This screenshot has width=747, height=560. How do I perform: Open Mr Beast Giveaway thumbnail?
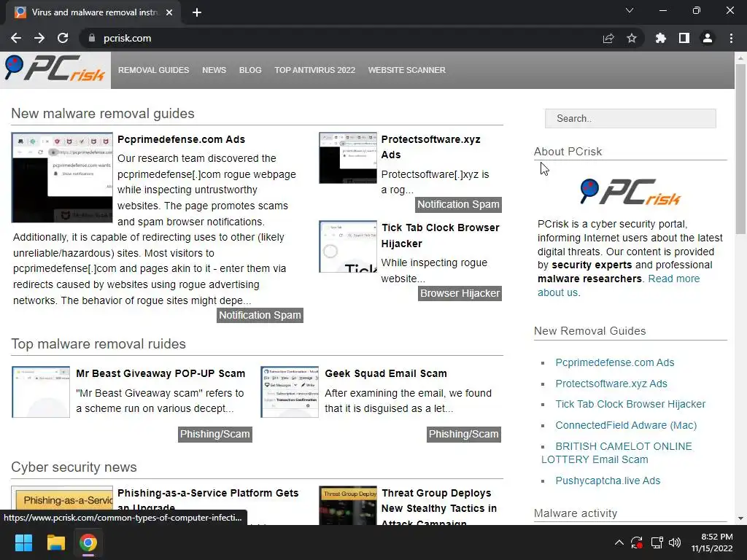click(x=41, y=392)
